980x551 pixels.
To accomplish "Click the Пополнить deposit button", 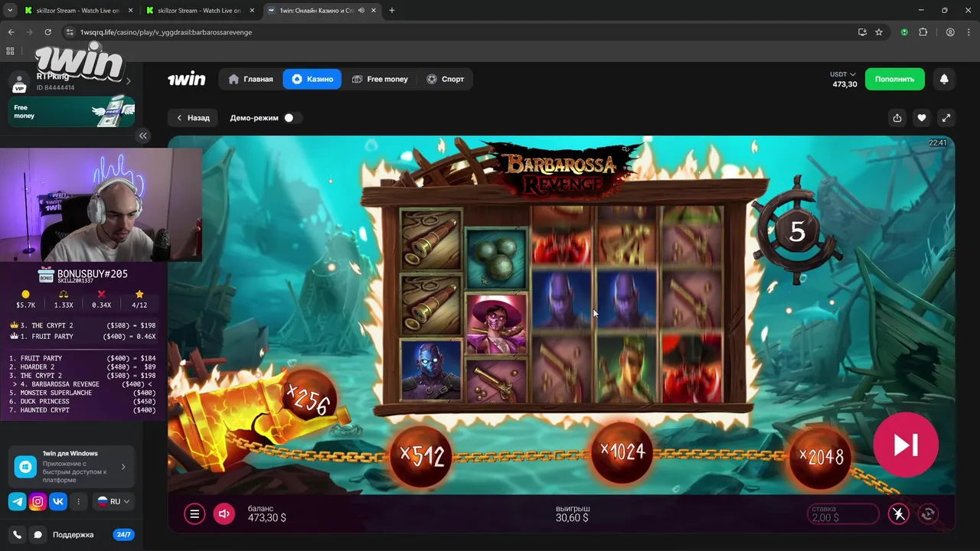I will point(894,79).
